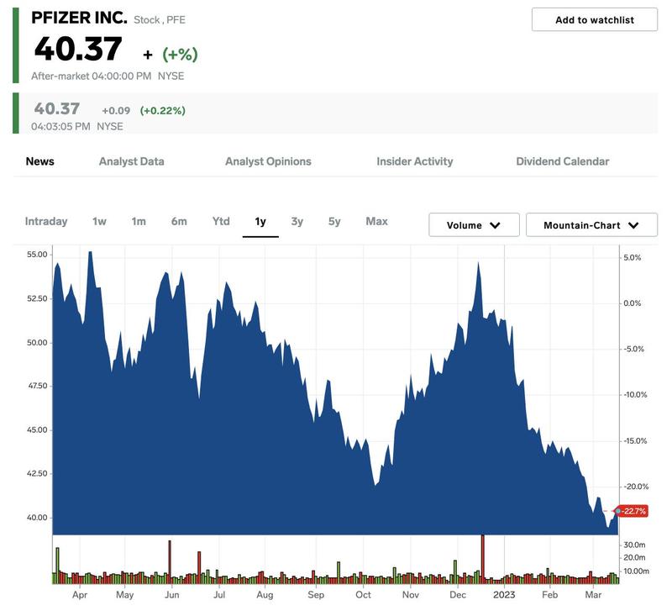Click the Dec label on the time axis
The height and width of the screenshot is (616, 672).
click(458, 595)
